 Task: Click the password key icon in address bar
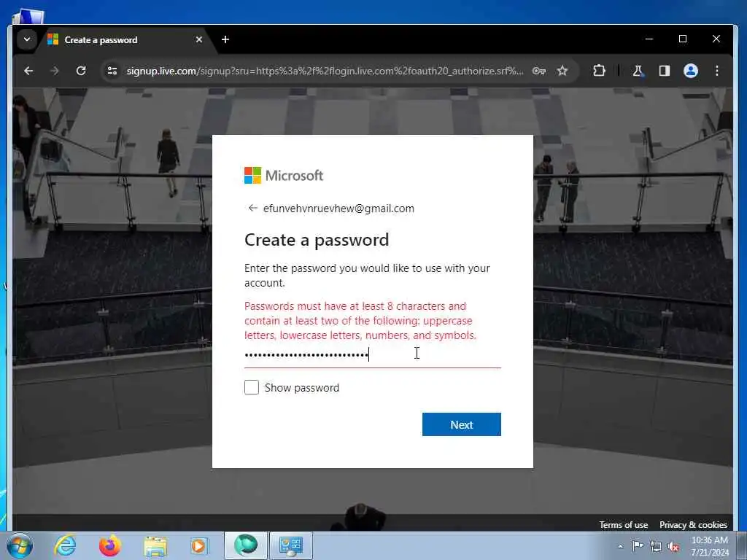[539, 71]
